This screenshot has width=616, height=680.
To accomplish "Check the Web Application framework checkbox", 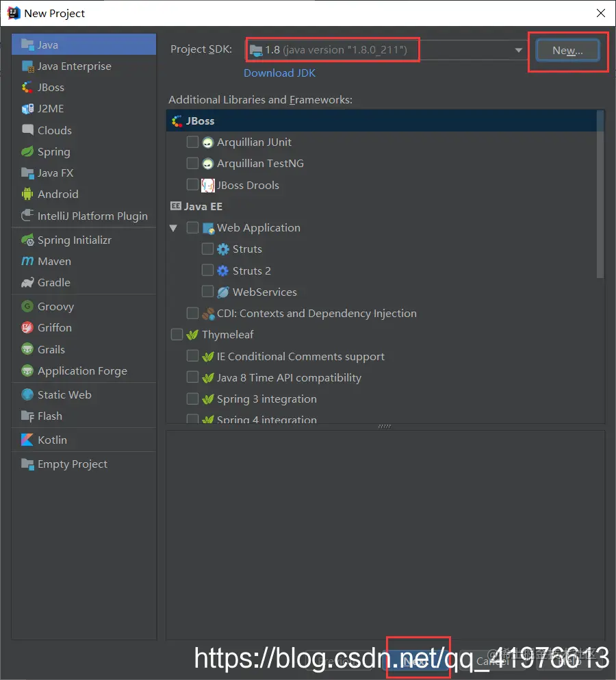I will [192, 227].
